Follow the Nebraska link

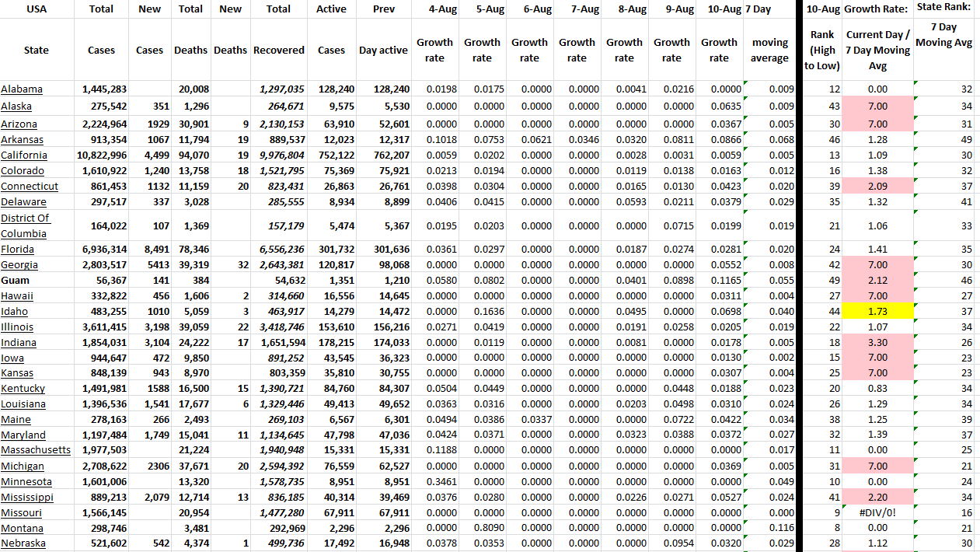(23, 543)
